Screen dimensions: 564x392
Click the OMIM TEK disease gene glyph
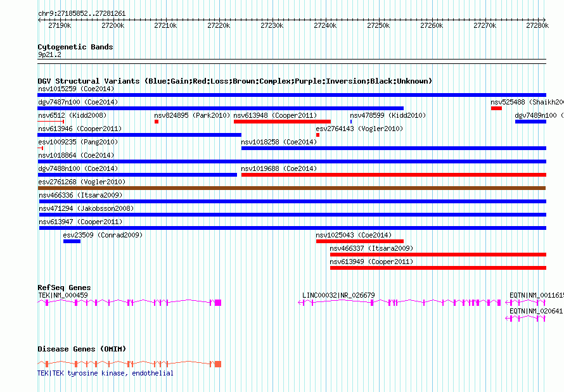point(129,364)
